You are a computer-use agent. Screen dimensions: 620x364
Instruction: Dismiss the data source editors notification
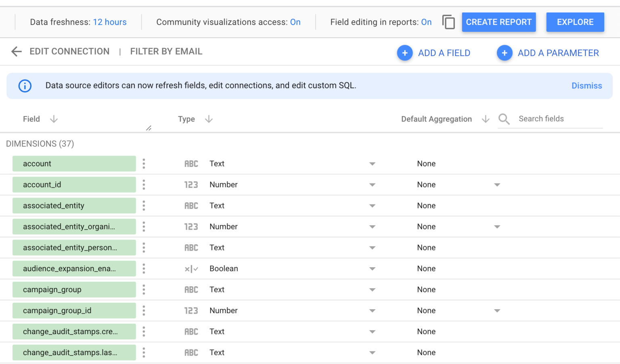click(586, 86)
